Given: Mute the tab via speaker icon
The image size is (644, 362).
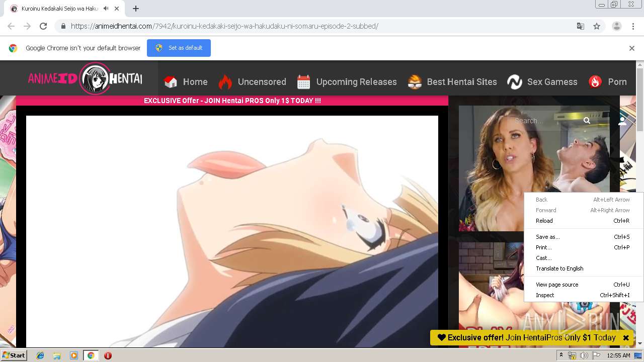Looking at the screenshot, I should (x=106, y=9).
